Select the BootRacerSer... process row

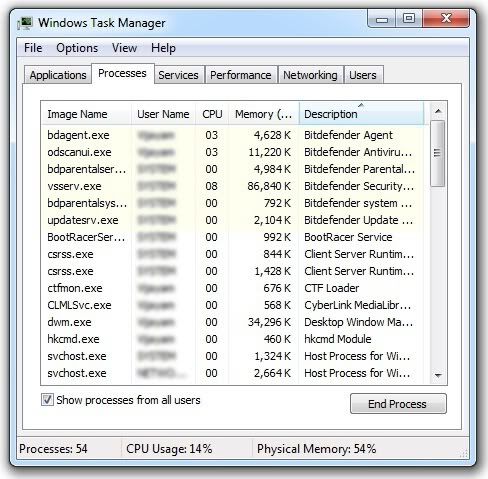[232, 237]
